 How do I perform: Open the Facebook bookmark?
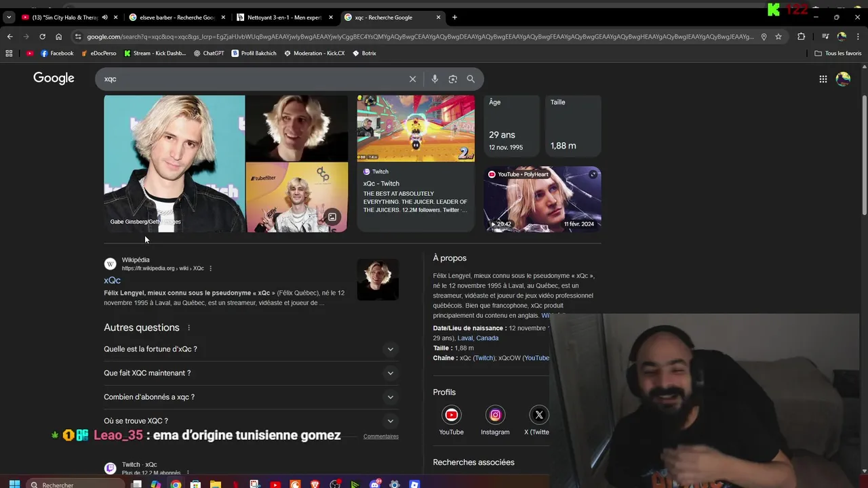point(57,53)
